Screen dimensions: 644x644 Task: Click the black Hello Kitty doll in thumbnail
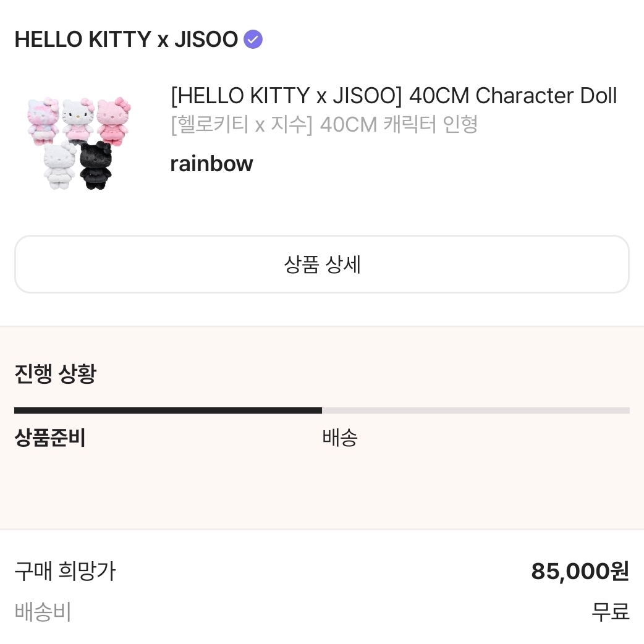click(x=95, y=165)
